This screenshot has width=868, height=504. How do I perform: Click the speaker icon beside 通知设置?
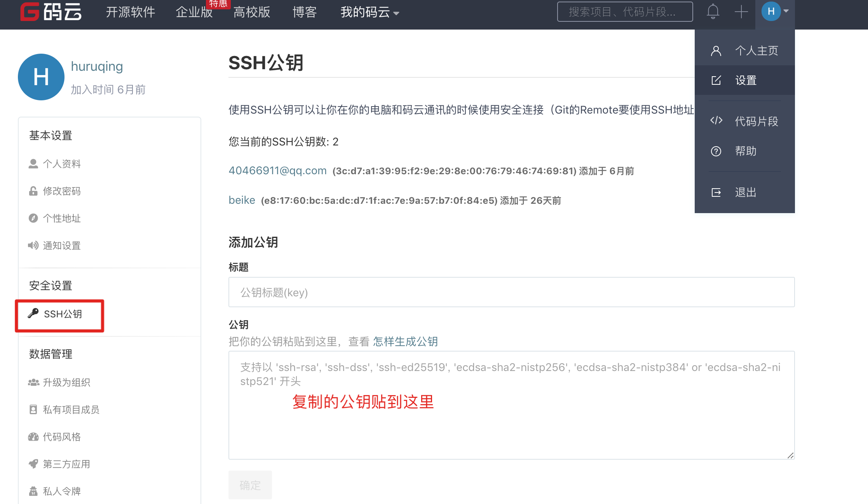tap(33, 245)
